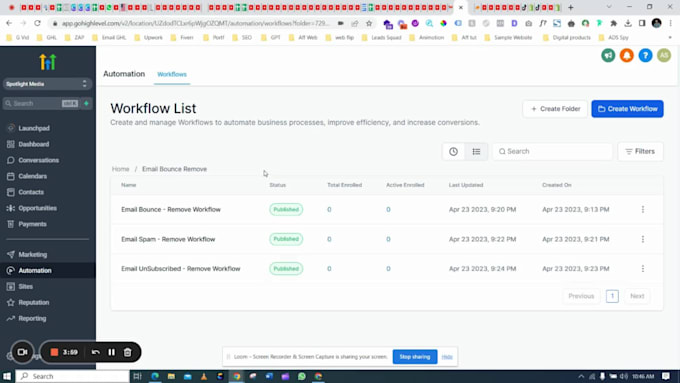The height and width of the screenshot is (383, 680).
Task: Reload the browser page
Action: [37, 23]
